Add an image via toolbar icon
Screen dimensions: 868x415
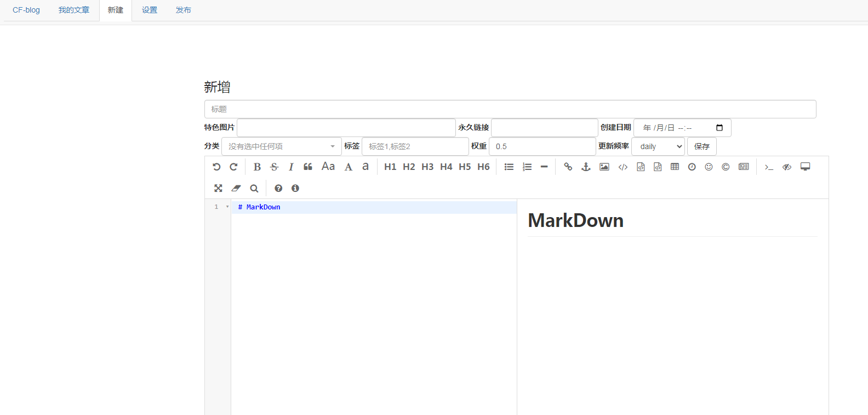604,167
